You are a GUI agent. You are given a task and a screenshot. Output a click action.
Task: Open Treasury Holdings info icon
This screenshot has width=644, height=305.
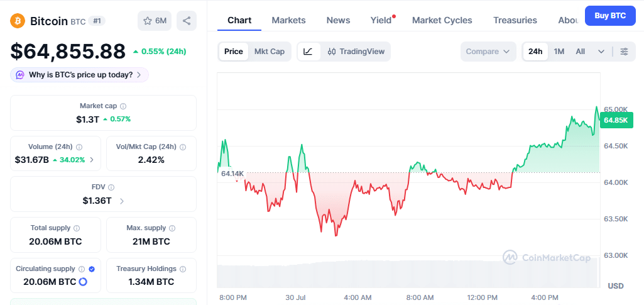(x=183, y=269)
